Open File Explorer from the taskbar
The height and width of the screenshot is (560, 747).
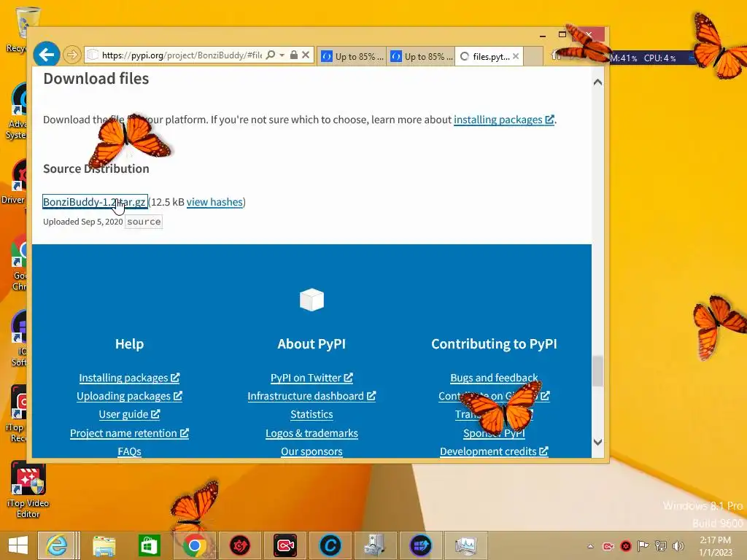pyautogui.click(x=104, y=545)
